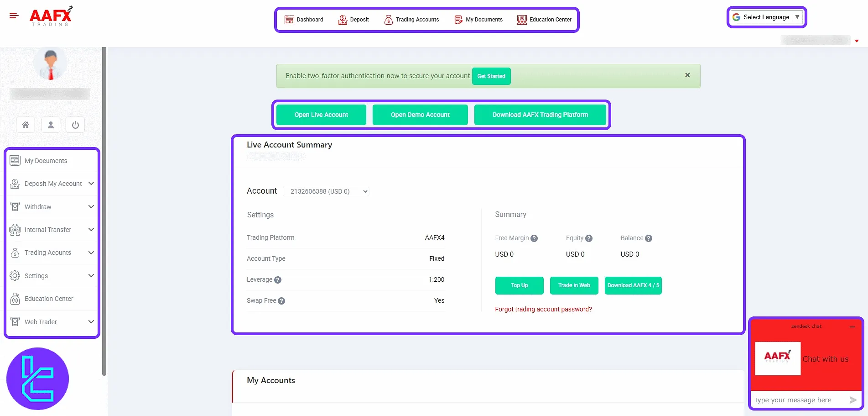The height and width of the screenshot is (416, 868).
Task: Click the Education Center icon in top bar
Action: [x=522, y=20]
